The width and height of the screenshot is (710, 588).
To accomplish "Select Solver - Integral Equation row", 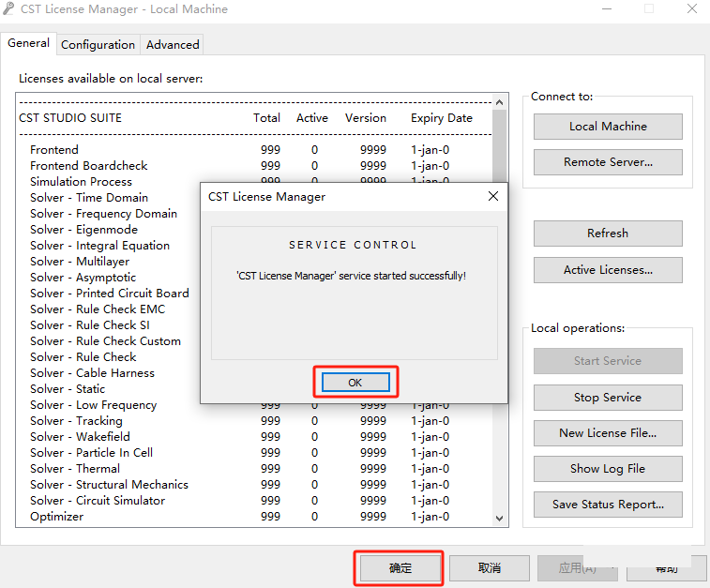I will 109,246.
